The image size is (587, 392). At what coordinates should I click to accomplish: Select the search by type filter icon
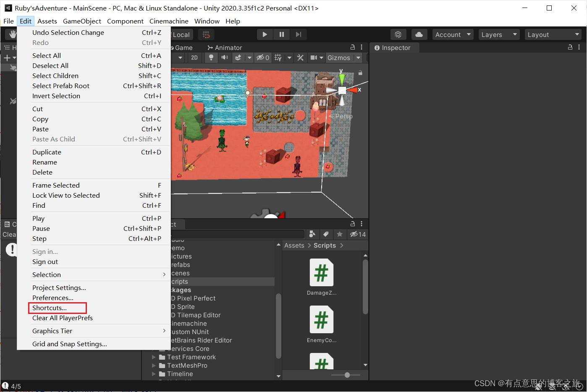pyautogui.click(x=312, y=234)
